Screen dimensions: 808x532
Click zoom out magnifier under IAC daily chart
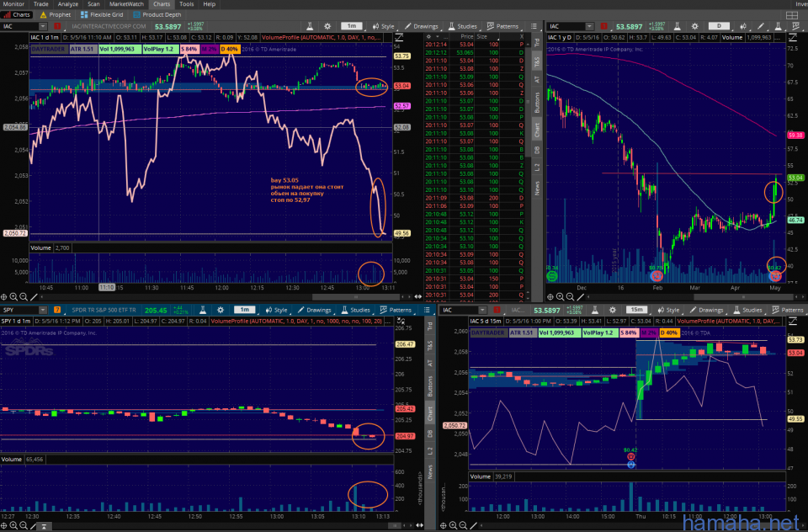point(570,297)
